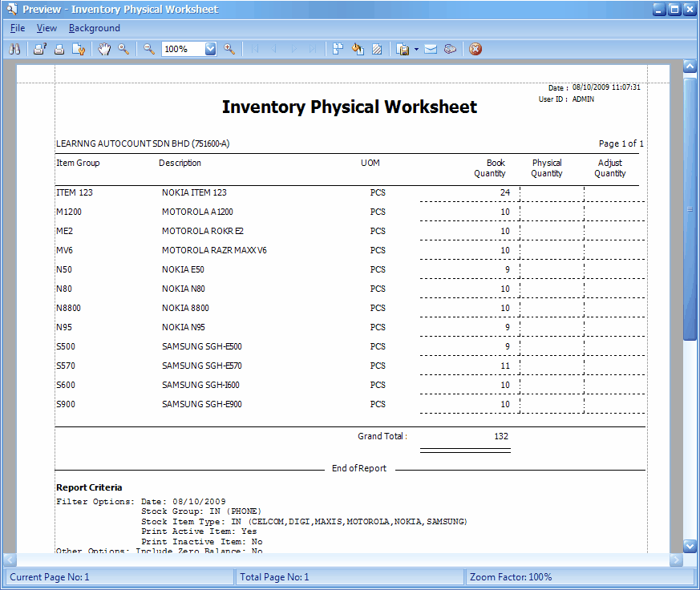This screenshot has width=700, height=590.
Task: Maximize the Preview window
Action: click(674, 10)
